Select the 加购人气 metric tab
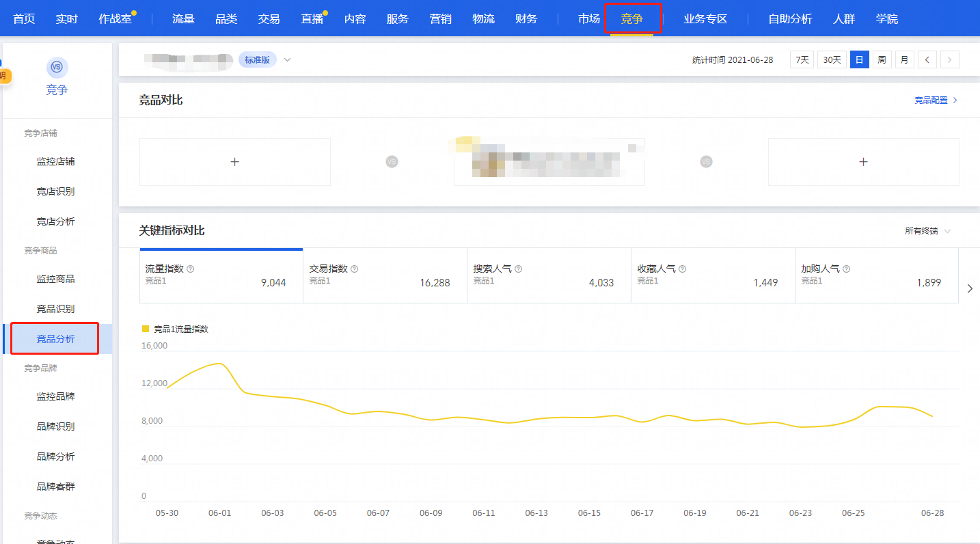Image resolution: width=980 pixels, height=544 pixels. coord(877,275)
